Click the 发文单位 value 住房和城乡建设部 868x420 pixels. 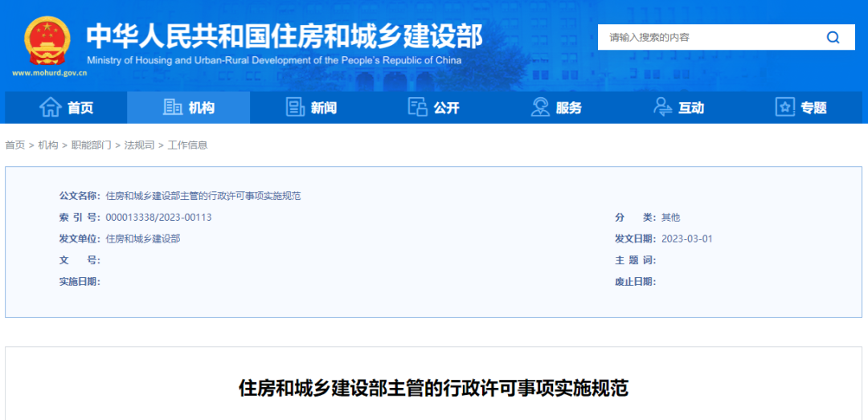pos(143,239)
